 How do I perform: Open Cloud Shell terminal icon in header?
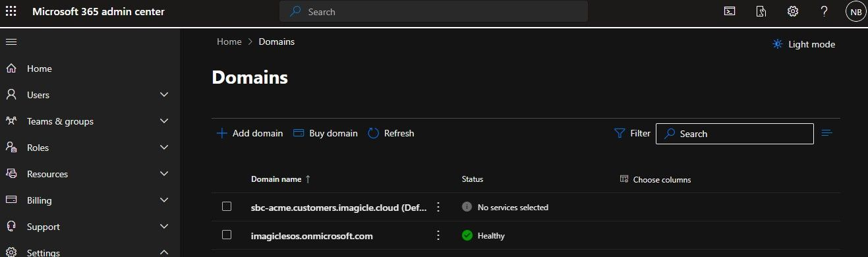(730, 11)
